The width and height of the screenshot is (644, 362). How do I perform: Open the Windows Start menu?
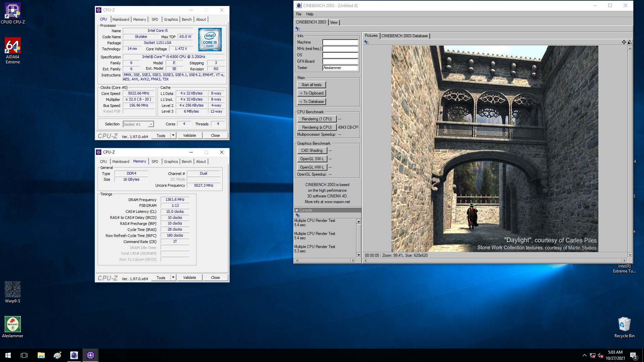[x=8, y=355]
